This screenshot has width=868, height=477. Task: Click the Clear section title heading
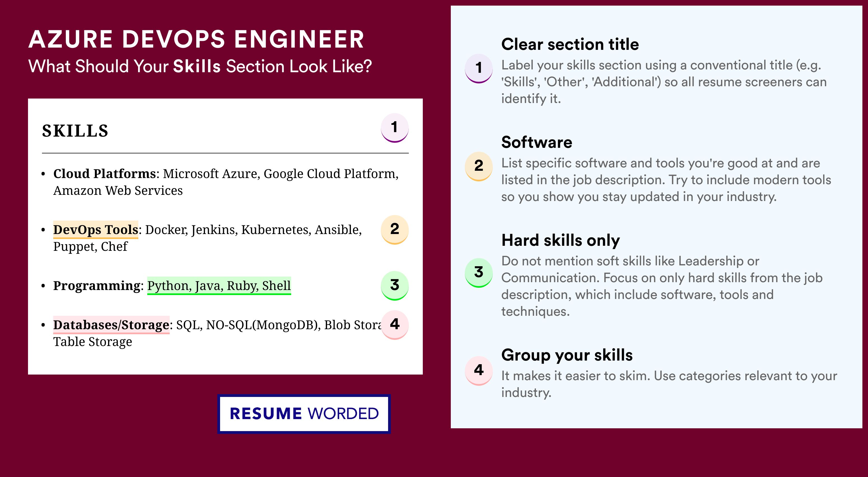(570, 44)
